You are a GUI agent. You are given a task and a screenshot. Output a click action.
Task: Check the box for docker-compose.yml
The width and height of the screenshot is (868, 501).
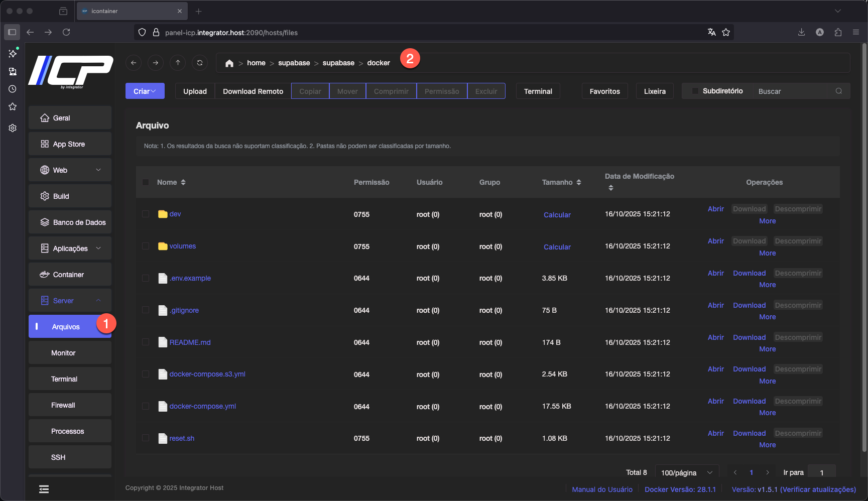point(146,406)
